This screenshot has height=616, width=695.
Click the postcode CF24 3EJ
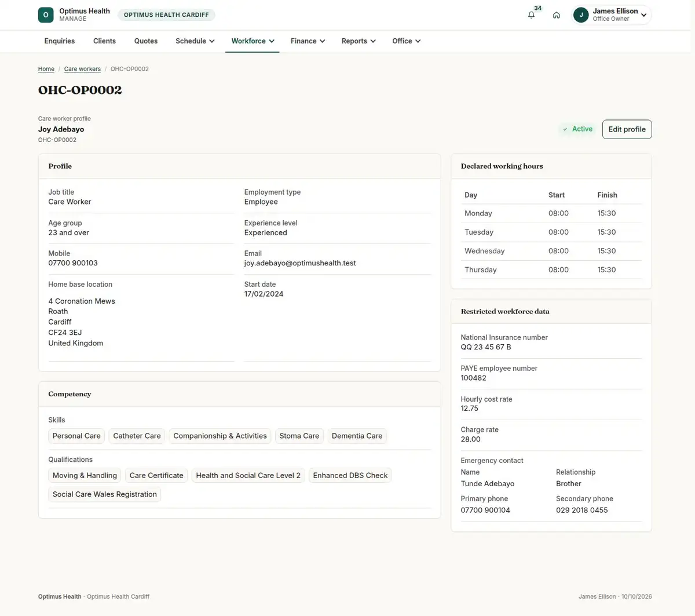tap(65, 333)
